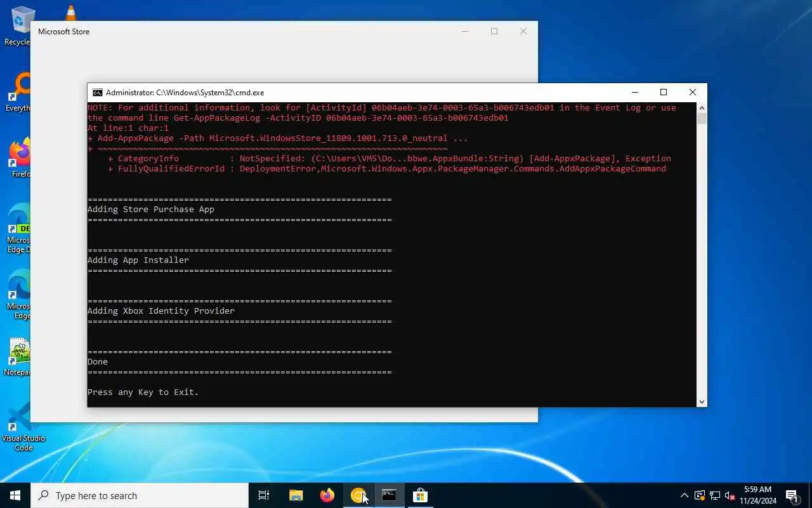Viewport: 812px width, 508px height.
Task: Click the 'Done' output line
Action: (x=98, y=362)
